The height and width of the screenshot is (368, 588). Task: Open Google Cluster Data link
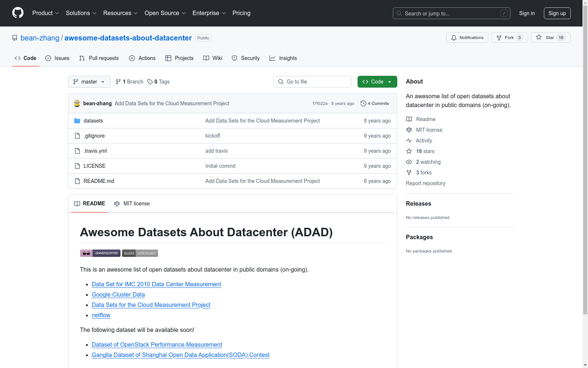[118, 295]
